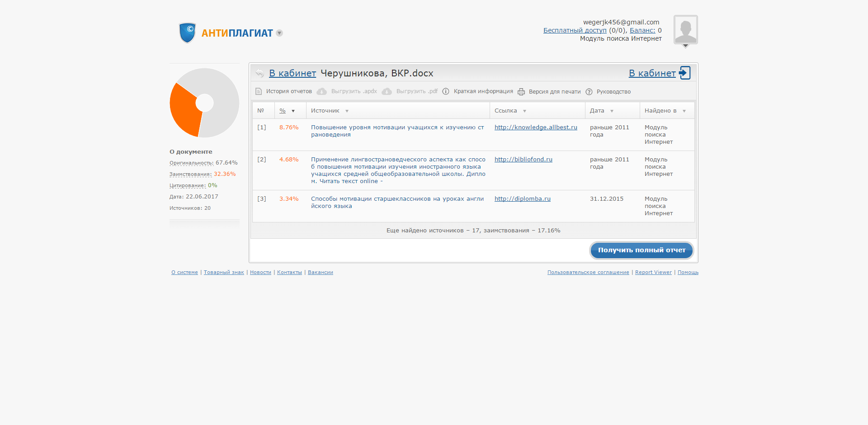Click the Выгрузить .apdx cloud icon
868x425 pixels.
321,91
